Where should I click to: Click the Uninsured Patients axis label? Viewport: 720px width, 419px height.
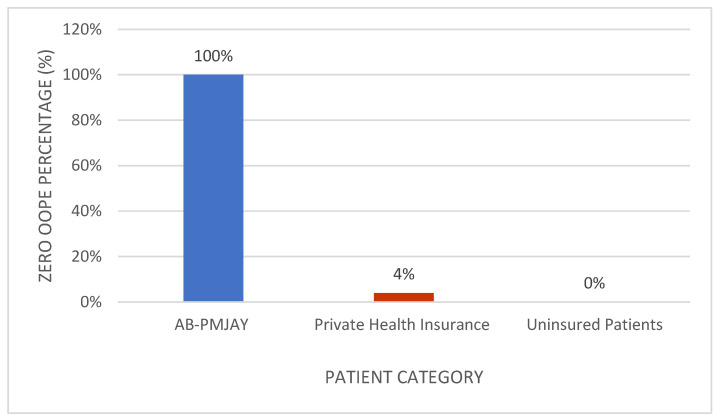click(x=595, y=325)
